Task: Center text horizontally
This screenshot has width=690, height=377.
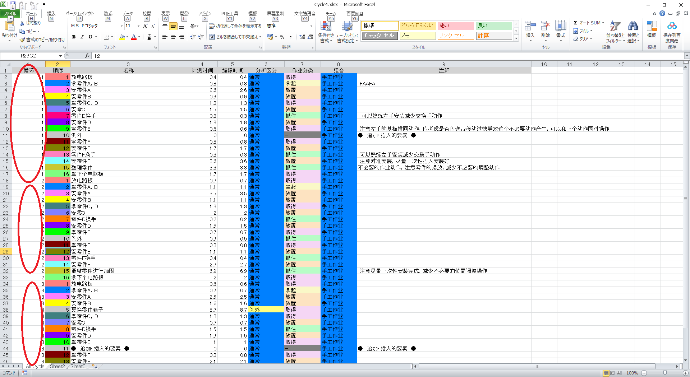Action: click(173, 37)
